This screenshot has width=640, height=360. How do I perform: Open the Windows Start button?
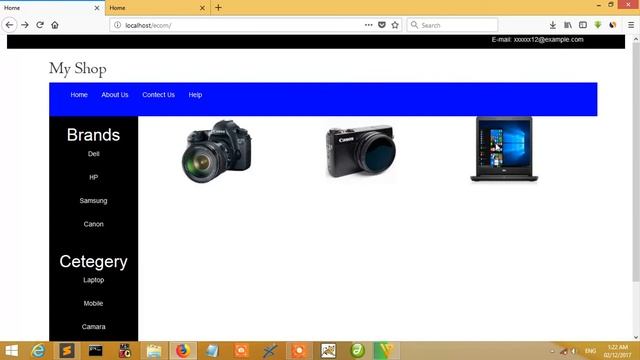coord(11,351)
